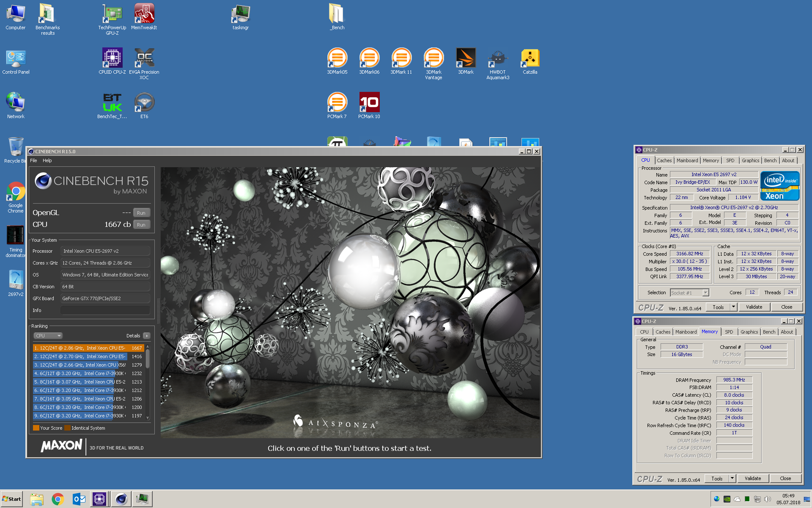
Task: Switch to Cinebench taskbar button
Action: pyautogui.click(x=121, y=499)
